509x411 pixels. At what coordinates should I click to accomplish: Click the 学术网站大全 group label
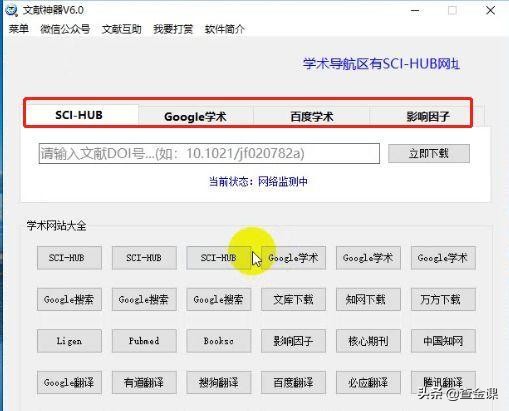(56, 226)
